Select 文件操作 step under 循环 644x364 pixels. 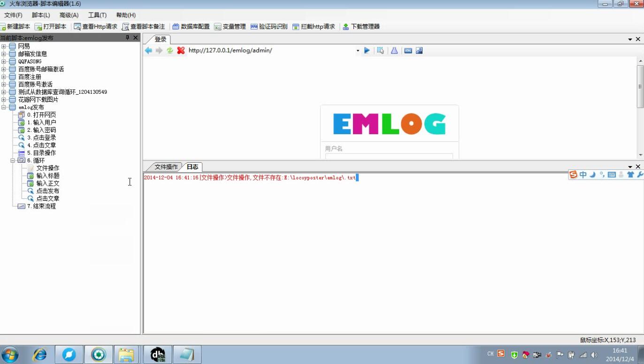48,168
